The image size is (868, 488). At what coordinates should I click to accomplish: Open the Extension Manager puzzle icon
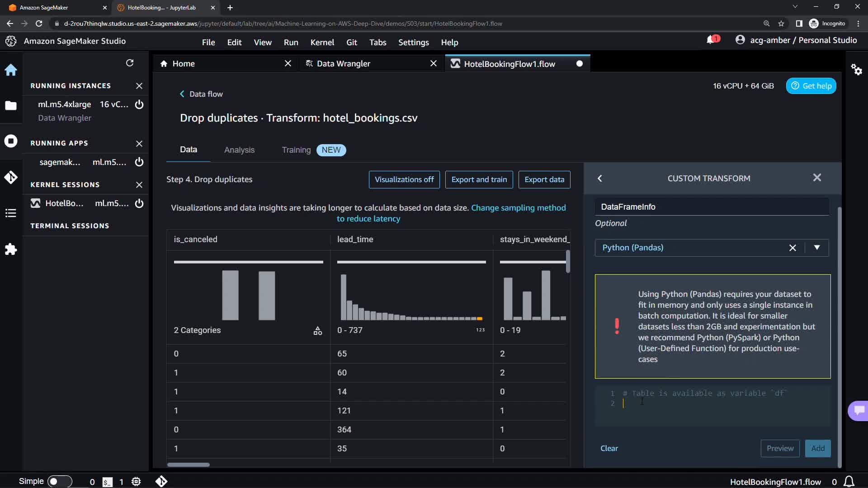[11, 249]
